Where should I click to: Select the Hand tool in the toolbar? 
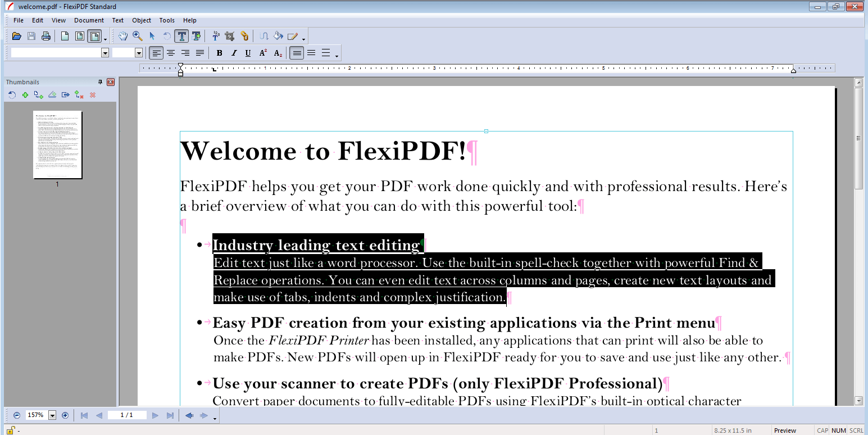123,37
